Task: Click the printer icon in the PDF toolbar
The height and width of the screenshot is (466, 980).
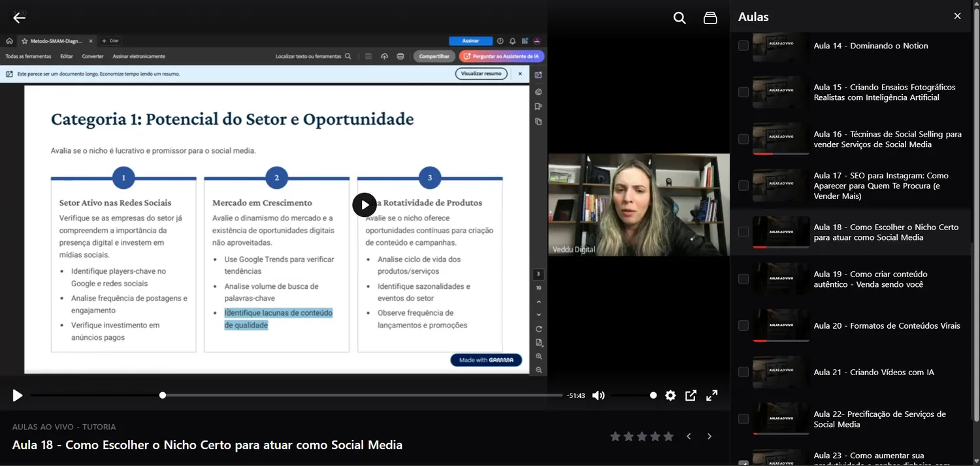Action: pyautogui.click(x=400, y=56)
